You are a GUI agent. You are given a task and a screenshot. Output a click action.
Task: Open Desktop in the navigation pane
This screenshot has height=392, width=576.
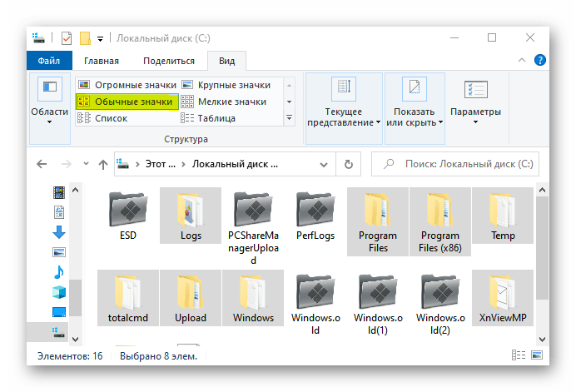coord(59,312)
